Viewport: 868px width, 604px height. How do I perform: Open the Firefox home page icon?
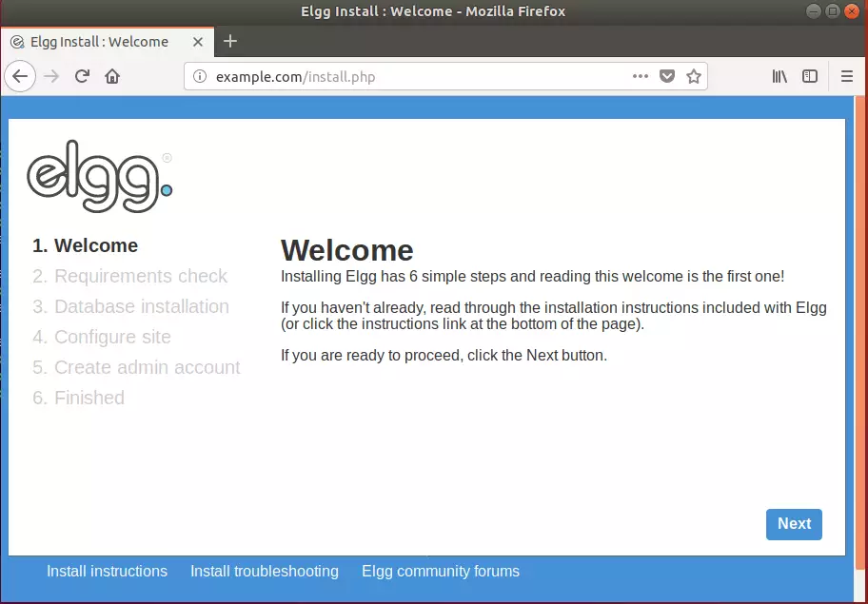[112, 76]
